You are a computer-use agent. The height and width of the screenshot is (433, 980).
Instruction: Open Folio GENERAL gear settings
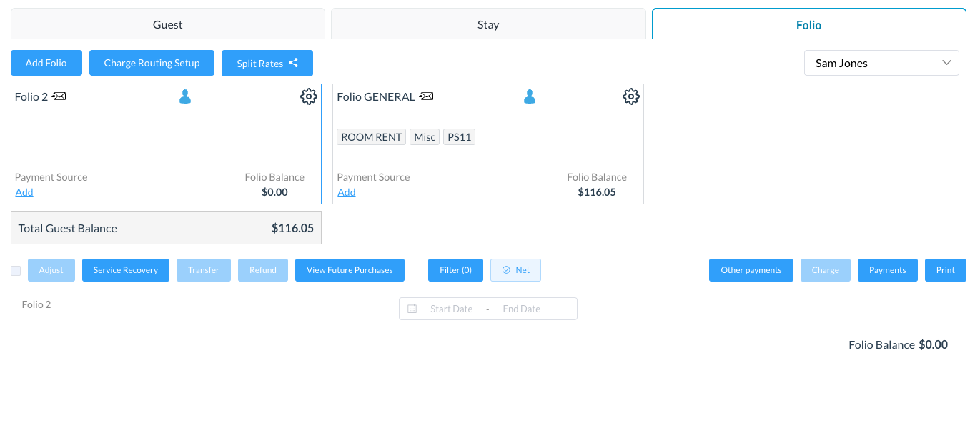630,96
